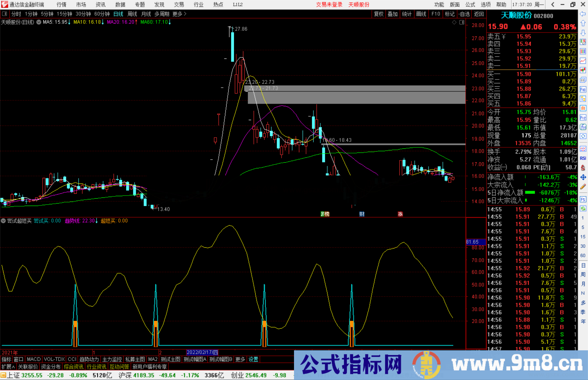
Task: Select the 资金分布 bottom tab
Action: [51, 367]
